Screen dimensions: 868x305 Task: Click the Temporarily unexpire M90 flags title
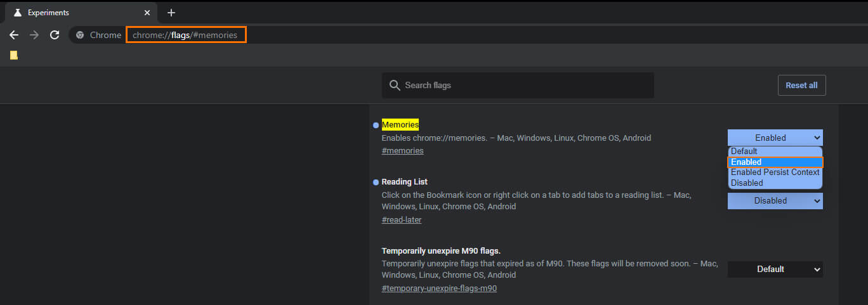[441, 251]
